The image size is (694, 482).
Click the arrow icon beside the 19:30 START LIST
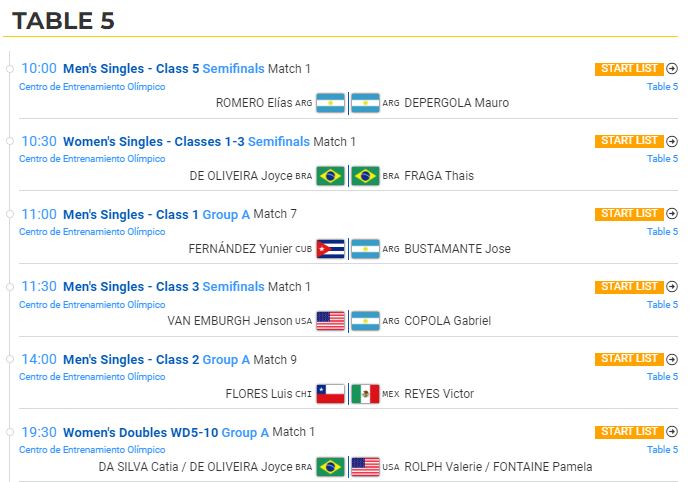[672, 432]
